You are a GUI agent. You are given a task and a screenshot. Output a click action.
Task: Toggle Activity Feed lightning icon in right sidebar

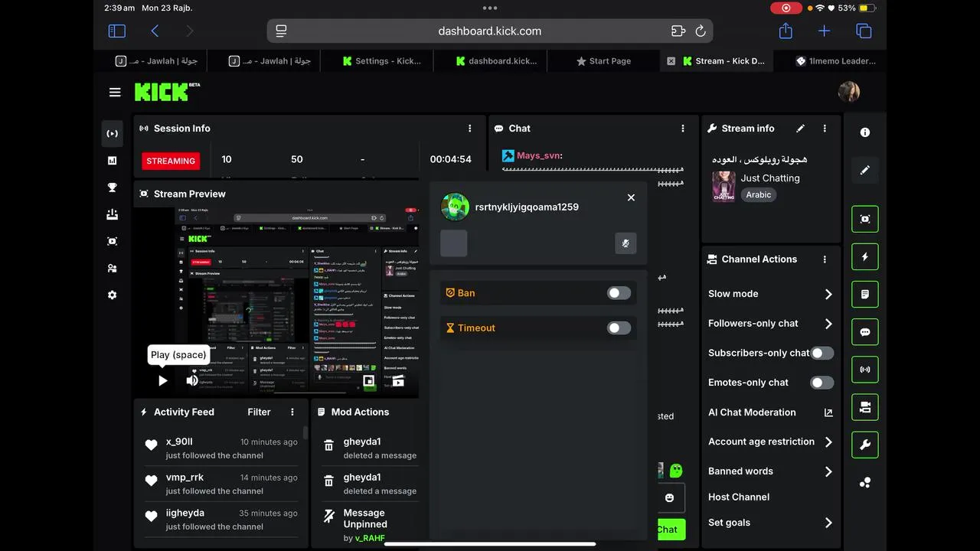[865, 256]
